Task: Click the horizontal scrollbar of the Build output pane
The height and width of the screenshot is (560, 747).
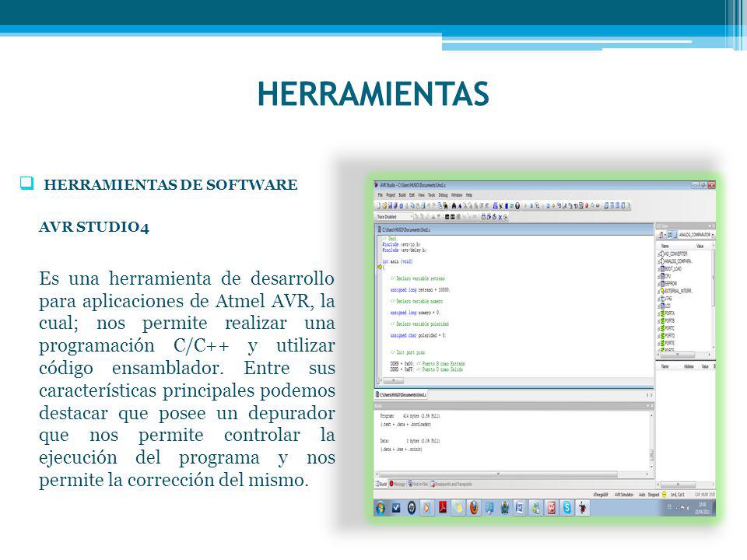Action: 514,474
